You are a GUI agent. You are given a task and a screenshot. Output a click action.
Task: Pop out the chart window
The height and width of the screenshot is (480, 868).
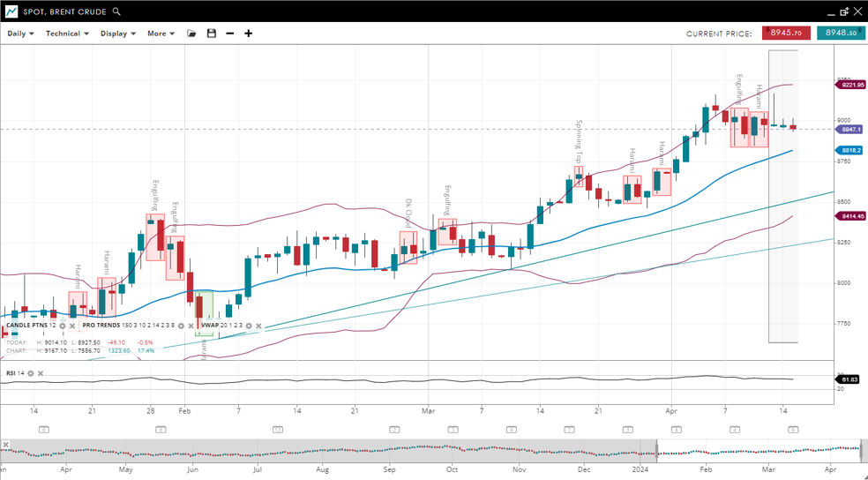(844, 11)
